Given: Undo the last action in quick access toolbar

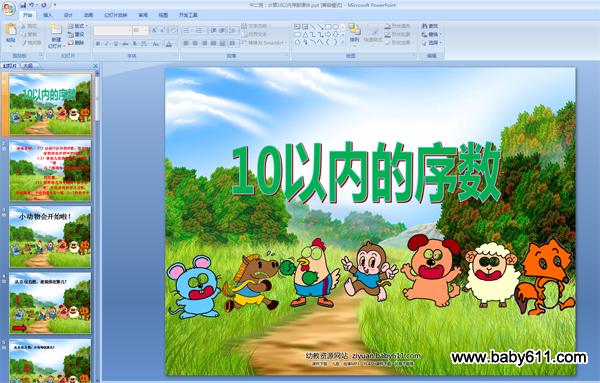Looking at the screenshot, I should 32,5.
